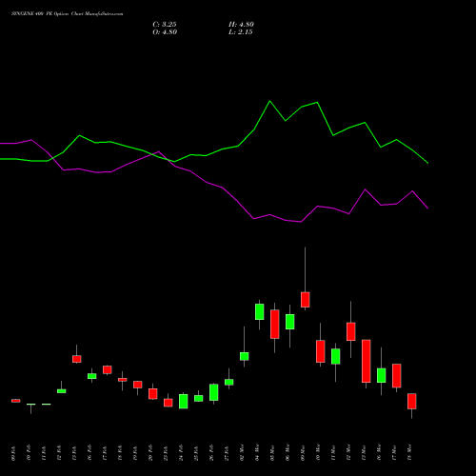Viewport: 476px width, 476px height.
Task: Click the 02 Mar date label
Action: pyautogui.click(x=242, y=453)
